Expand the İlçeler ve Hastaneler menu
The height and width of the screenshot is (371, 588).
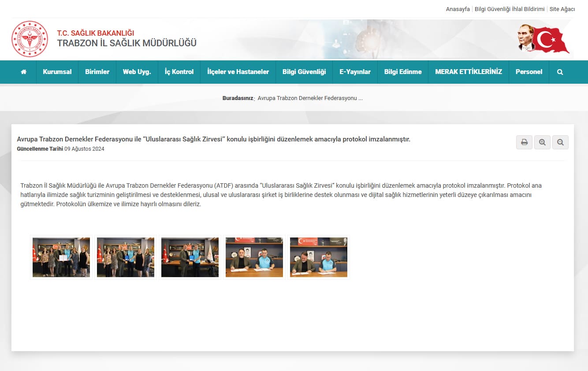point(238,72)
